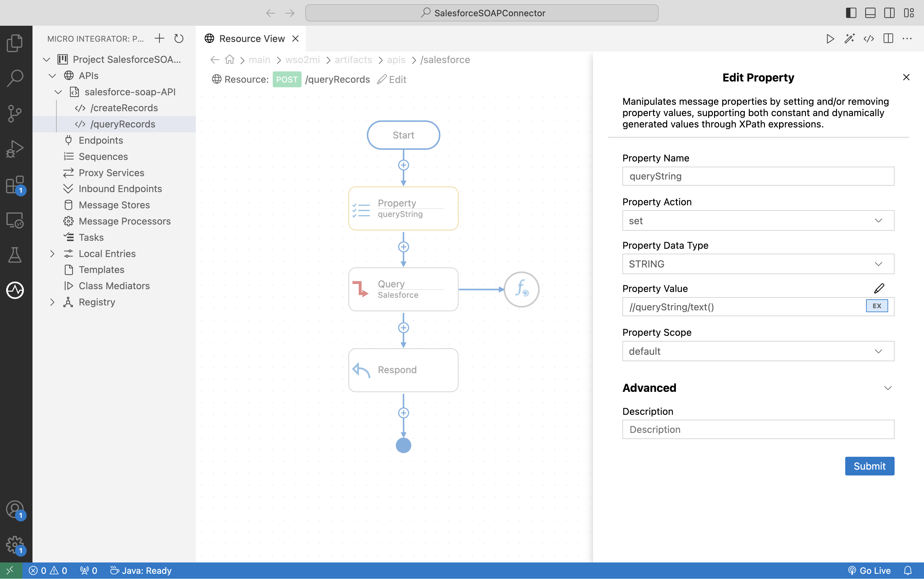Screen dimensions: 924x579
Task: Collapse the Advanced section
Action: [x=888, y=388]
